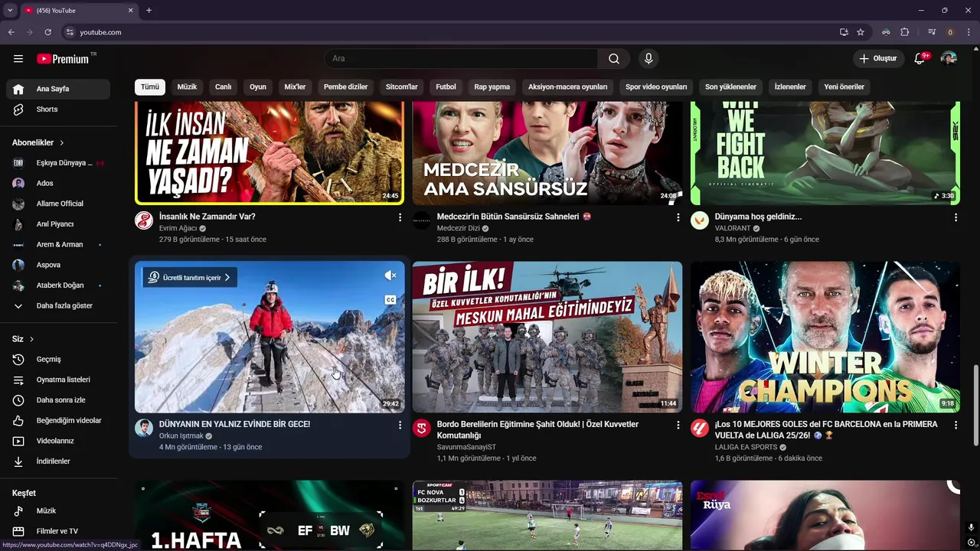Open options menu for Dünyama hoş geldiniz
980x551 pixels.
pos(955,218)
